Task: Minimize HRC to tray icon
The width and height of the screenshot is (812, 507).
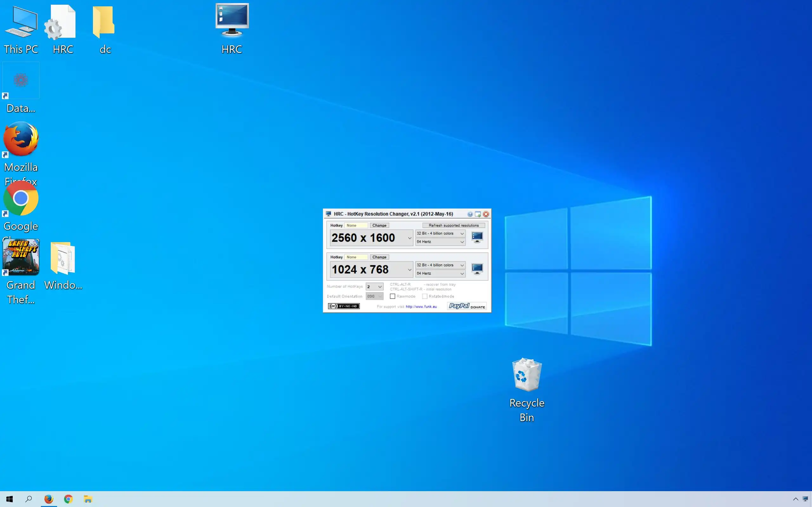Action: click(478, 214)
